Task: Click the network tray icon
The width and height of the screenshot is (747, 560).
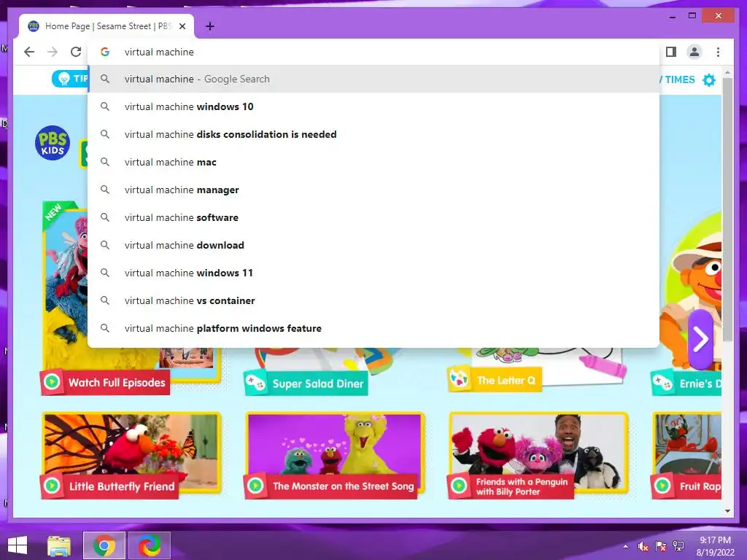Action: click(678, 546)
